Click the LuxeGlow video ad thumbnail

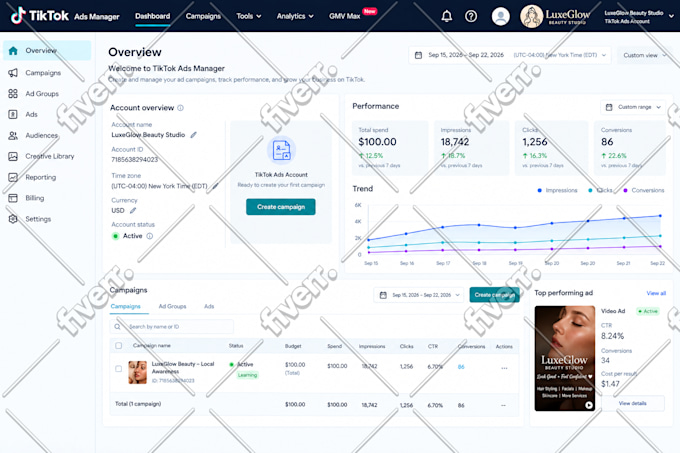(565, 358)
